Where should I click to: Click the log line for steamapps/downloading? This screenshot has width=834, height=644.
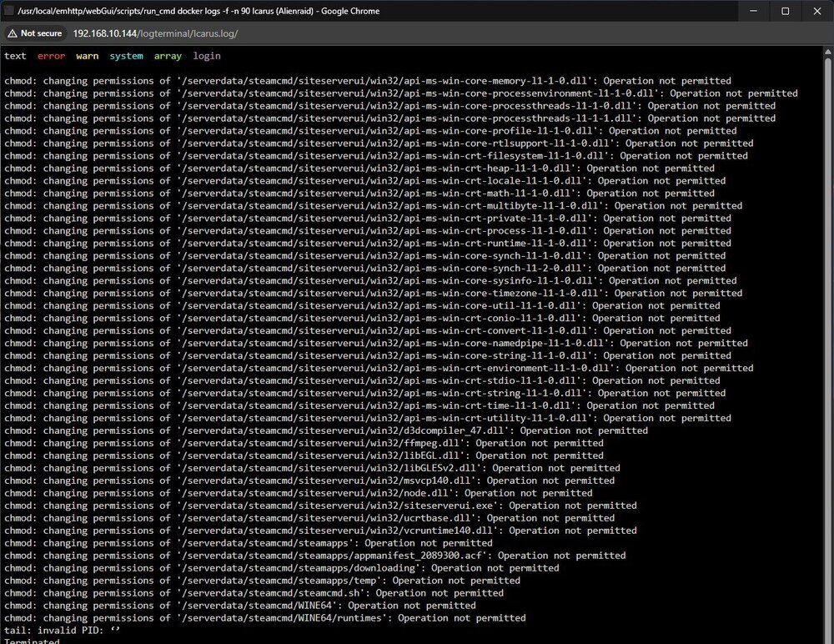[282, 568]
